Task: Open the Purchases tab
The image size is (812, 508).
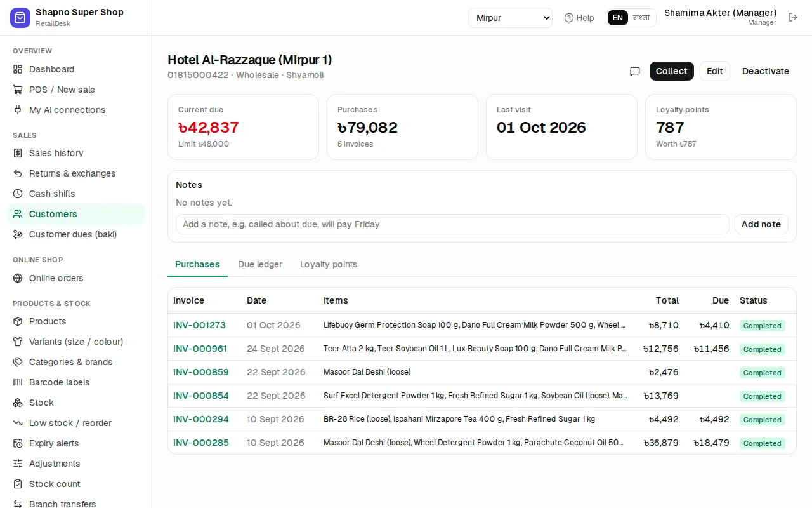Action: coord(197,264)
